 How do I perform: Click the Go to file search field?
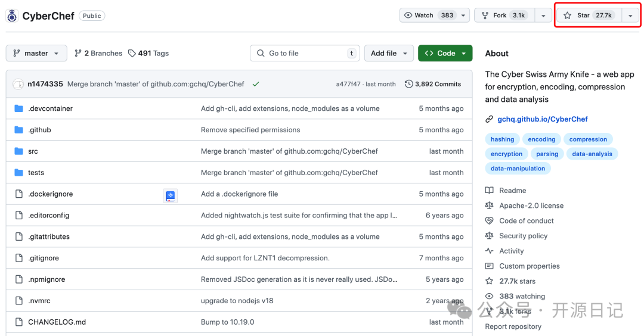(305, 54)
